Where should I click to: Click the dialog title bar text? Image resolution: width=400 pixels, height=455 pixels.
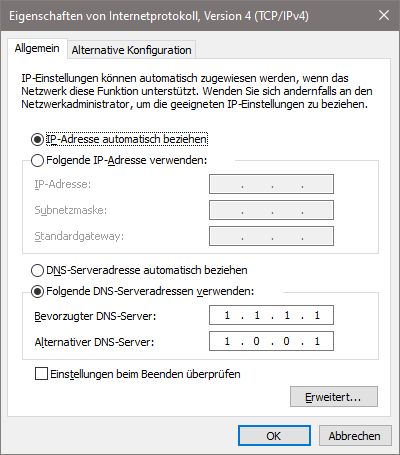[x=159, y=16]
